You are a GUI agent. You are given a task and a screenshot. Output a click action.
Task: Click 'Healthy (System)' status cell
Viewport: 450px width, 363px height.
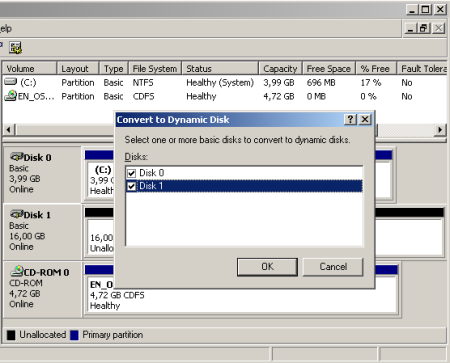coord(220,82)
